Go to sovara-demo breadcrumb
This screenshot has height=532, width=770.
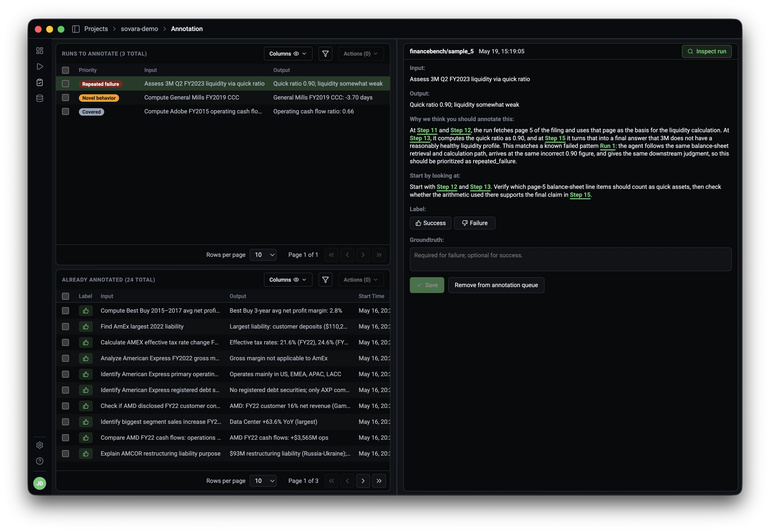pos(139,29)
